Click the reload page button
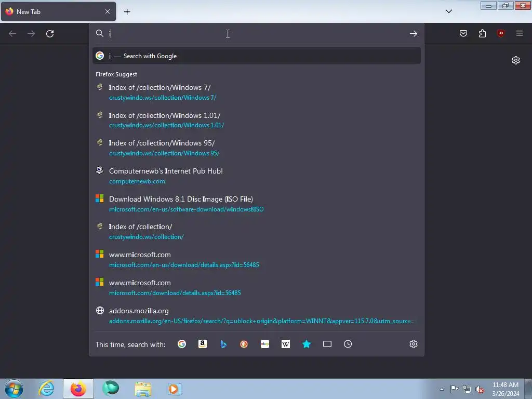The width and height of the screenshot is (532, 399). (50, 34)
